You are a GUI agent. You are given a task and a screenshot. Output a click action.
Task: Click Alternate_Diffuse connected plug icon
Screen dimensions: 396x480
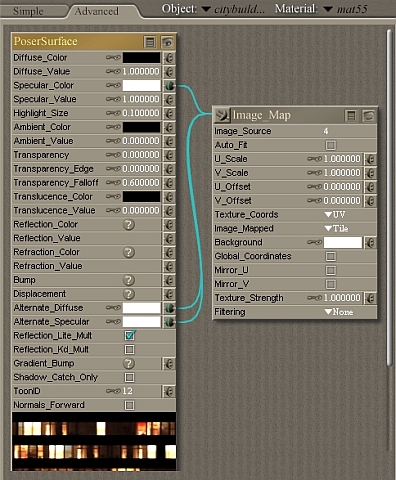pyautogui.click(x=169, y=308)
